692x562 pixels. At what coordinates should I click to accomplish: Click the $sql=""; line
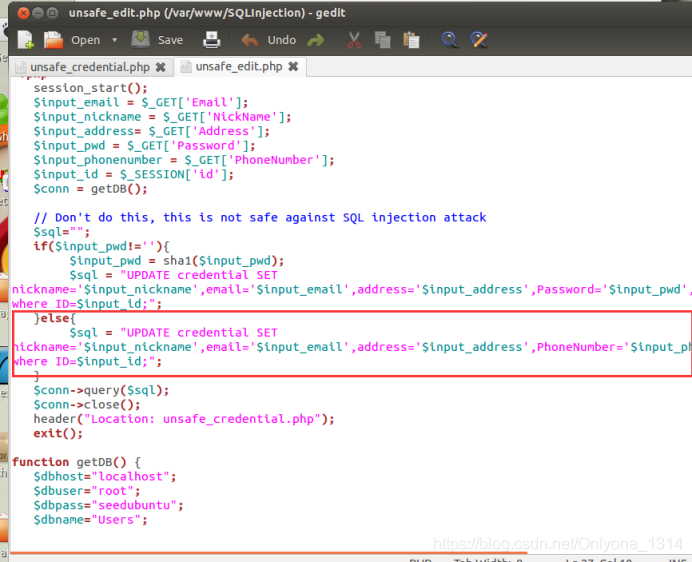62,232
